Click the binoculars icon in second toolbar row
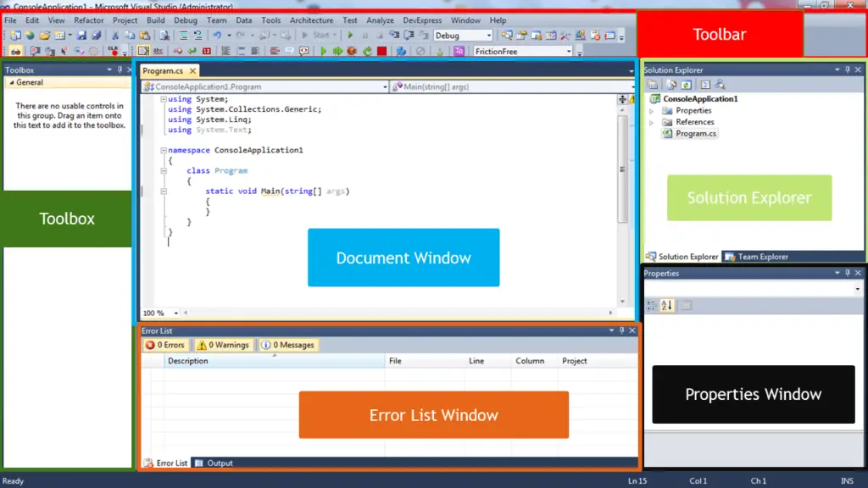Screen dimensions: 868x488 coord(15,52)
